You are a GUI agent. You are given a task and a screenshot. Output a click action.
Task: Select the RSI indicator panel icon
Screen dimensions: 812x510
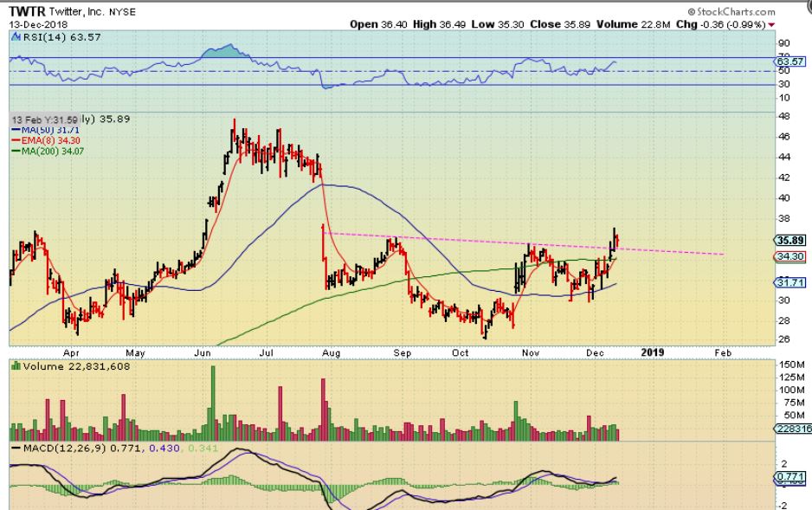coord(15,36)
